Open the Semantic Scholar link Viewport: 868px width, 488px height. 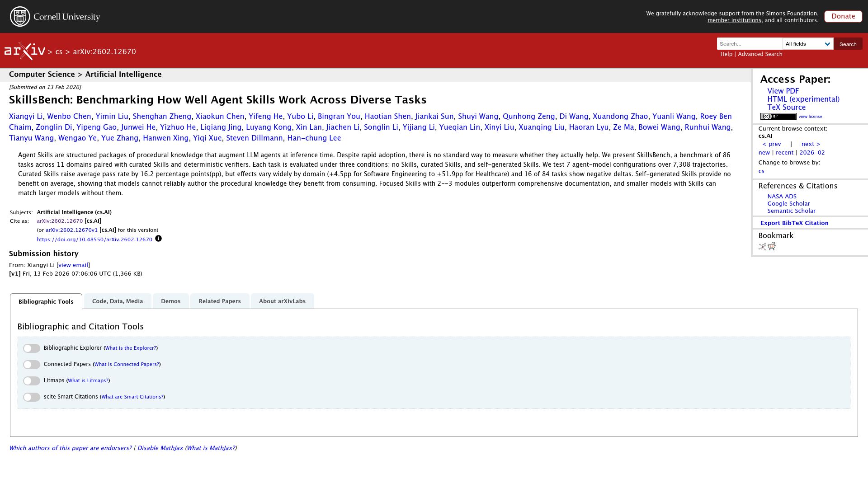[791, 211]
